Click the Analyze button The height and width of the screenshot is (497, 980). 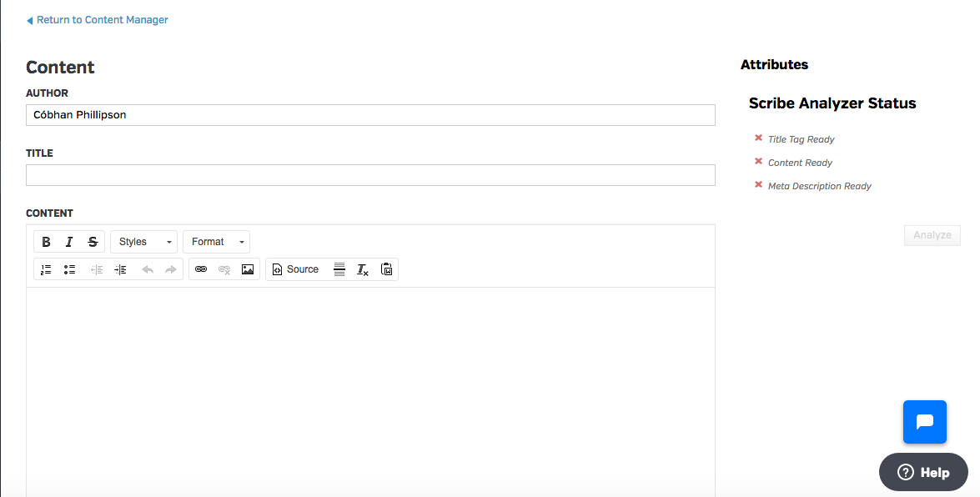click(x=932, y=235)
